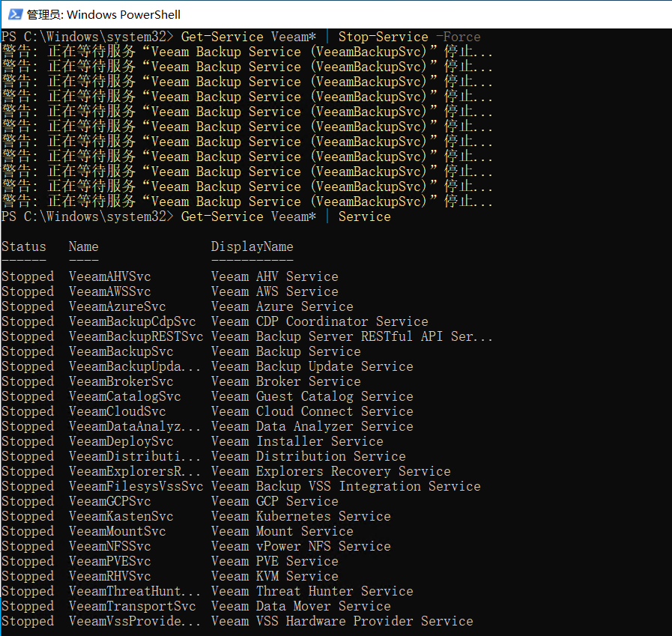The height and width of the screenshot is (636, 672).
Task: Click service name 'VeeamBrokerSvc'
Action: tap(121, 381)
